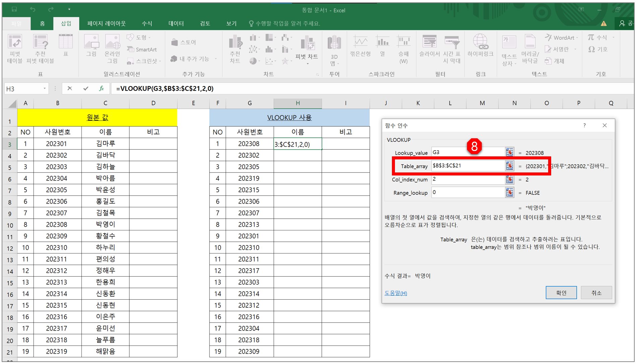Insert a PivotTable from the ribbon
Viewport: 637px width, 364px height.
15,49
